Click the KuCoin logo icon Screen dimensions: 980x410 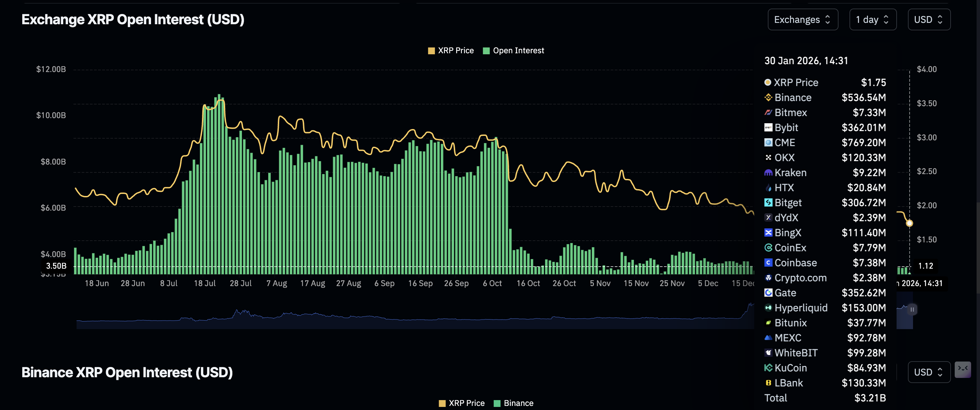[768, 368]
